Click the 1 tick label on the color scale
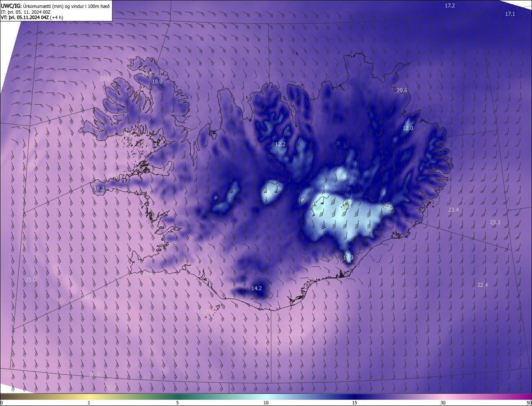532x406 pixels. 89,403
